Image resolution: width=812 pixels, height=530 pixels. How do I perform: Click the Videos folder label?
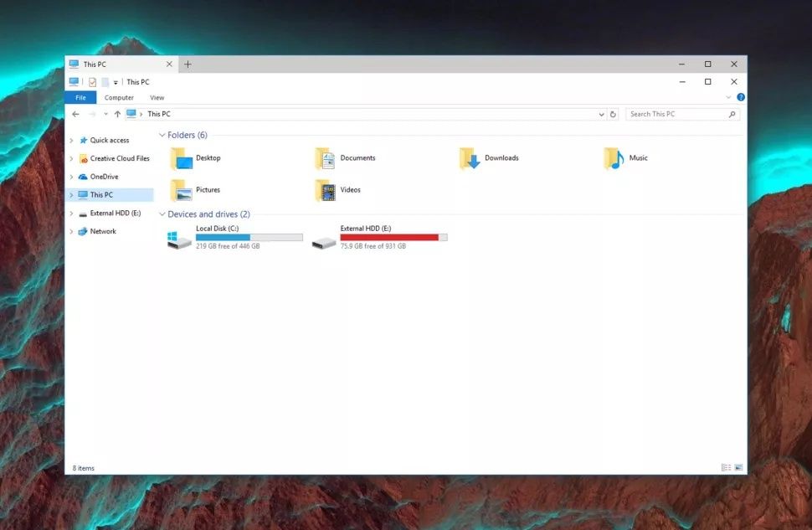351,189
